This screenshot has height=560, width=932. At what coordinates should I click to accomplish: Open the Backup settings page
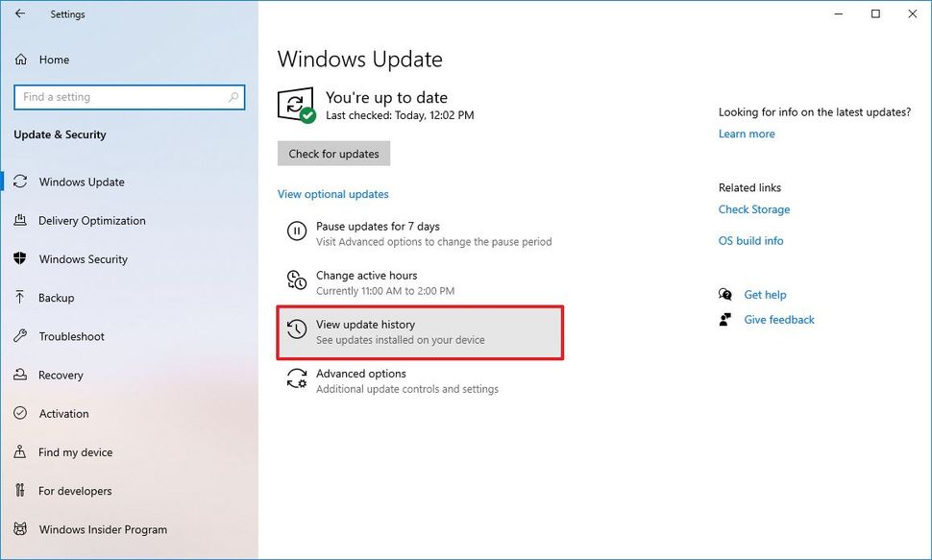click(x=57, y=298)
